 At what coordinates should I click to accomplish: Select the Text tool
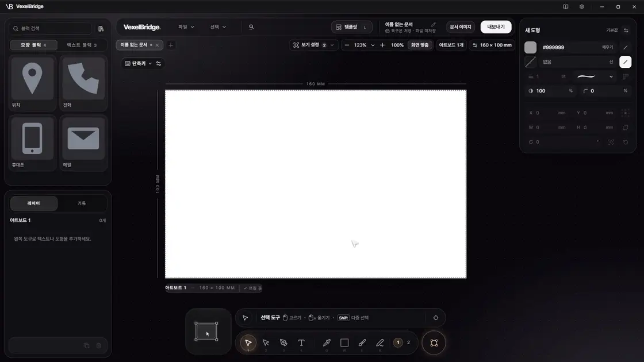pyautogui.click(x=301, y=342)
